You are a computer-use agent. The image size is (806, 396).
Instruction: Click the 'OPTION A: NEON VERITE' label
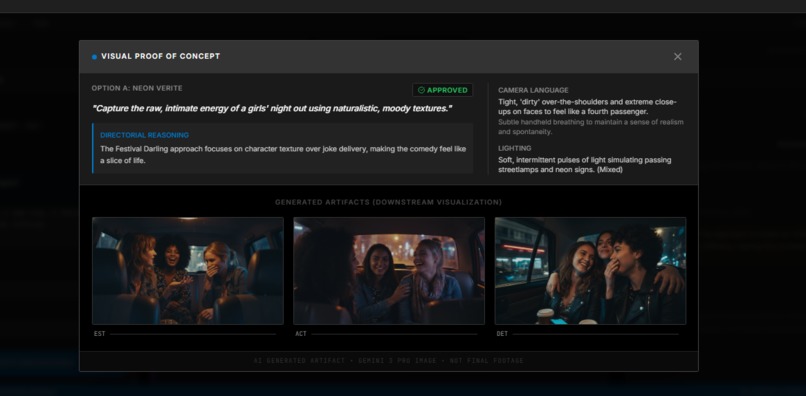point(137,88)
